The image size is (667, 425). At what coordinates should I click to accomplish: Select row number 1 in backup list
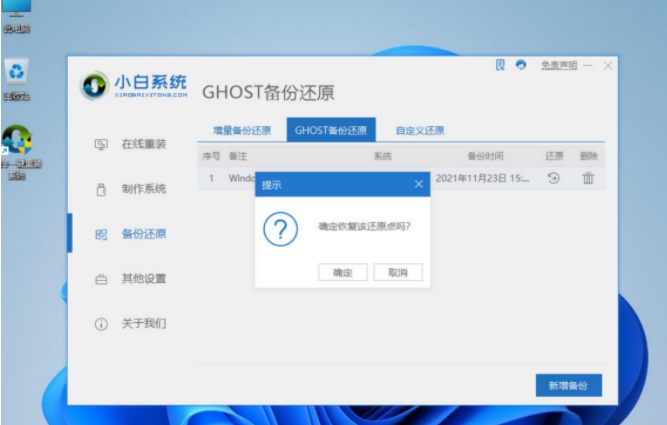click(211, 178)
